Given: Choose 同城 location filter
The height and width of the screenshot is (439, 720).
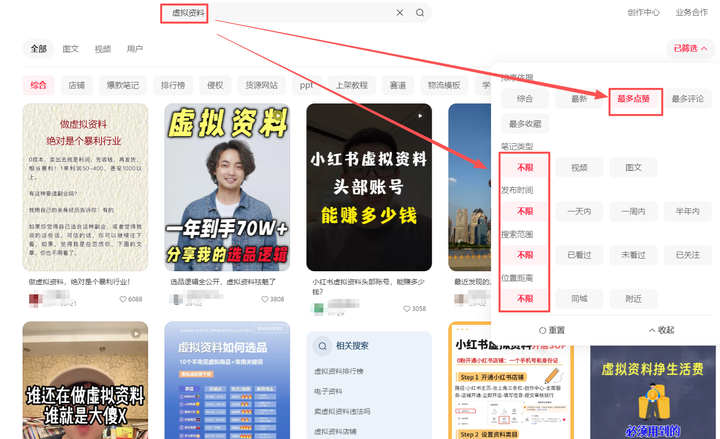Looking at the screenshot, I should pos(579,299).
